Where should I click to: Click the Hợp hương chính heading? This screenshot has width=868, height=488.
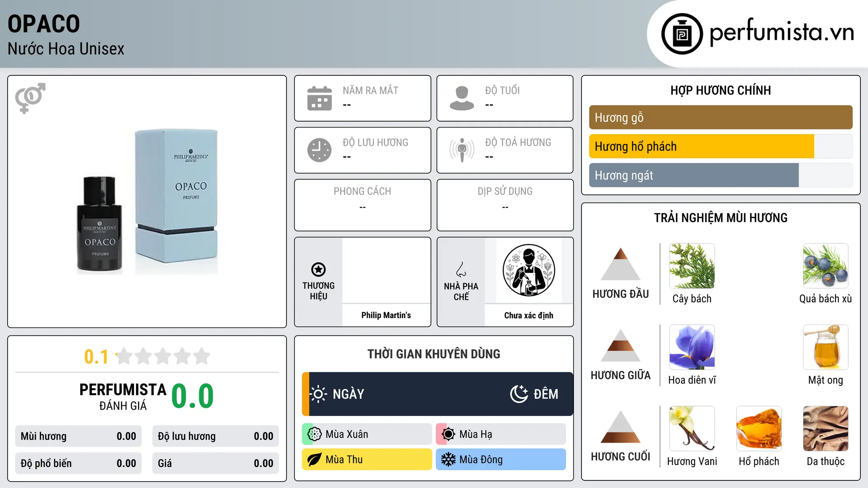[721, 90]
